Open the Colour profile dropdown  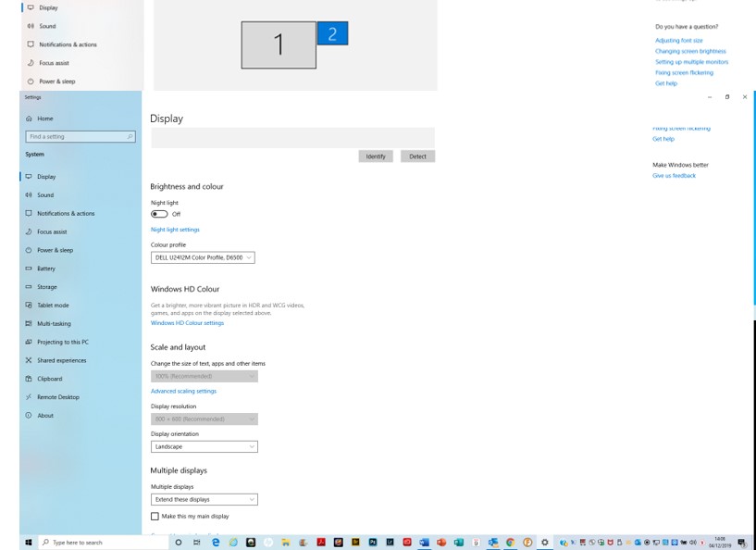[x=204, y=256]
